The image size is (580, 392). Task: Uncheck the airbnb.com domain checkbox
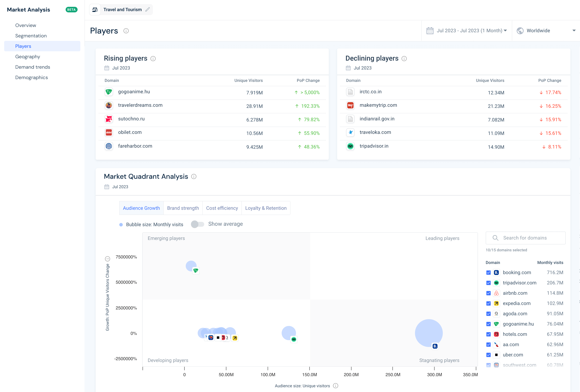tap(488, 293)
